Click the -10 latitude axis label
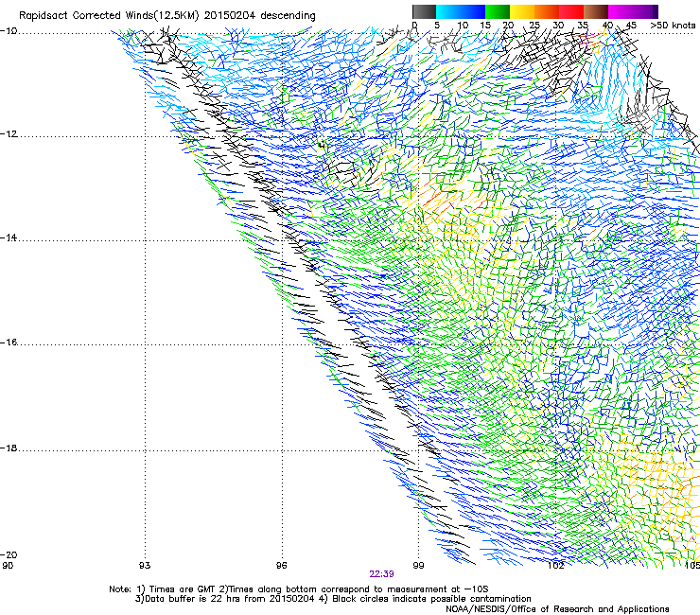This screenshot has height=615, width=700. pos(9,31)
